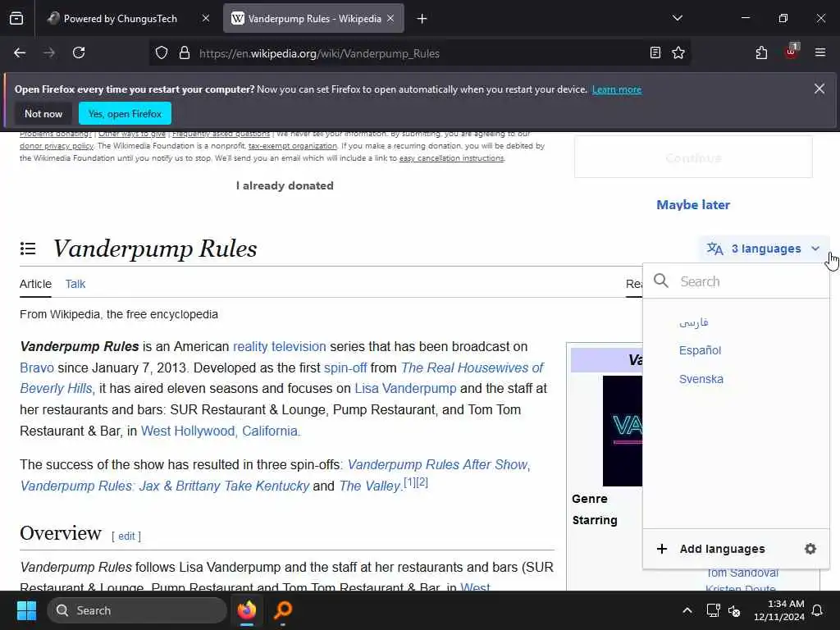Open West Hollywood, California link

219,431
